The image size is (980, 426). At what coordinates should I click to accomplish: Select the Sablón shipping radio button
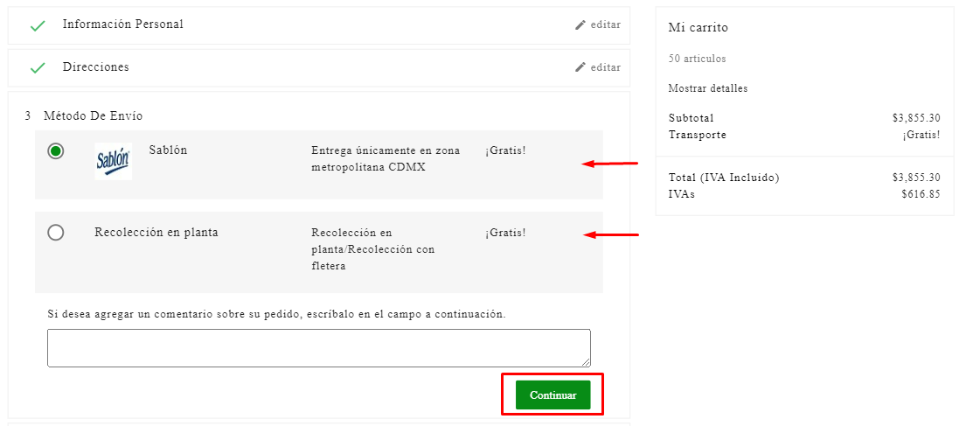pos(56,151)
